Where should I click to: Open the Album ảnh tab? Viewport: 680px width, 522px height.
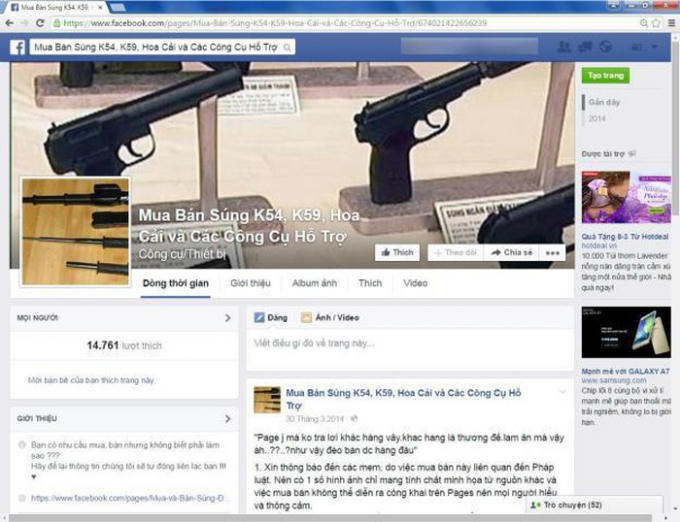pos(312,283)
